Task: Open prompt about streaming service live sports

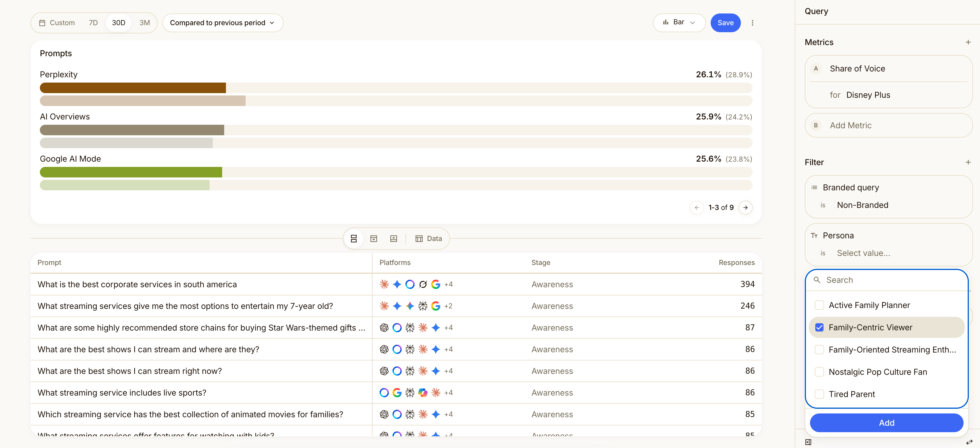Action: coord(122,393)
